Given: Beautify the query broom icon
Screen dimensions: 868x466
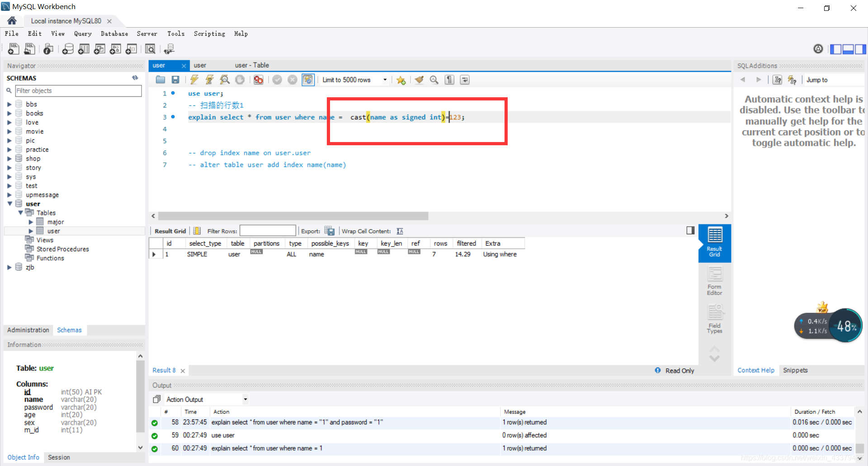Looking at the screenshot, I should 419,80.
